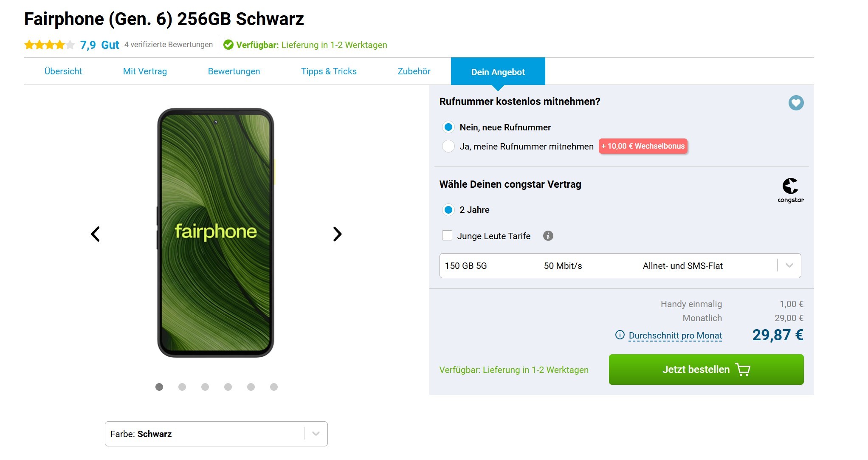
Task: Click the congstar logo
Action: tap(790, 190)
